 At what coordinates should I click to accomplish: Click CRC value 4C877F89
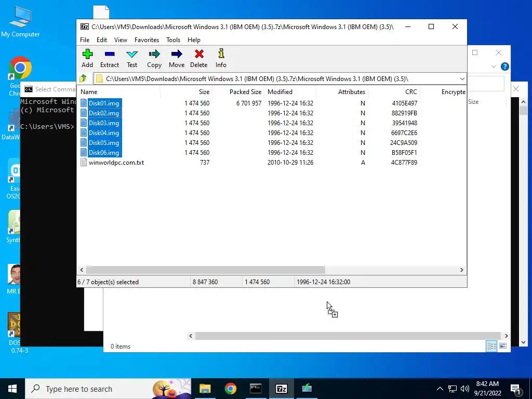404,163
